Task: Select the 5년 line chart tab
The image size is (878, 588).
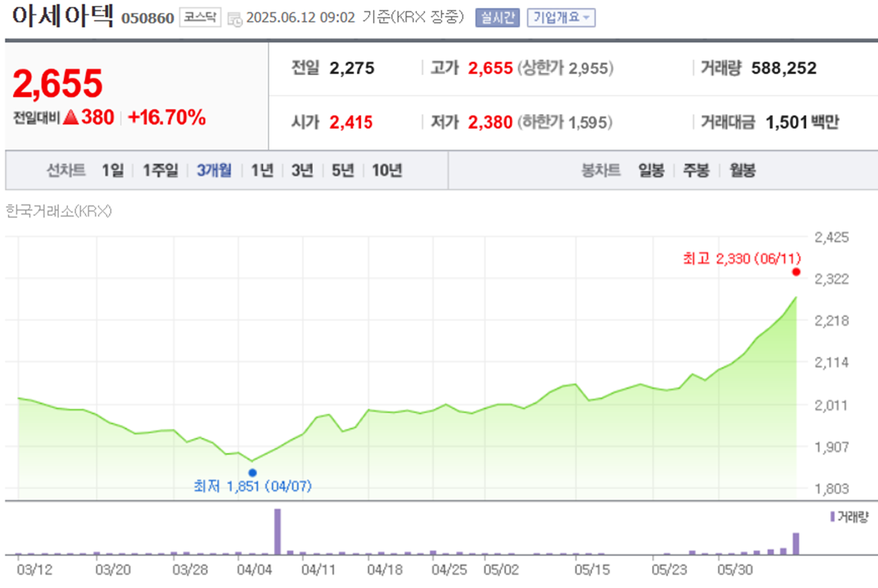Action: pos(343,170)
